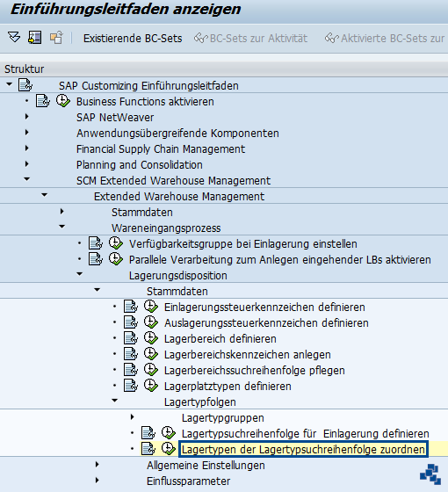The width and height of the screenshot is (448, 492).
Task: Execute activity Business Functions aktivieren via clock icon
Action: click(63, 101)
